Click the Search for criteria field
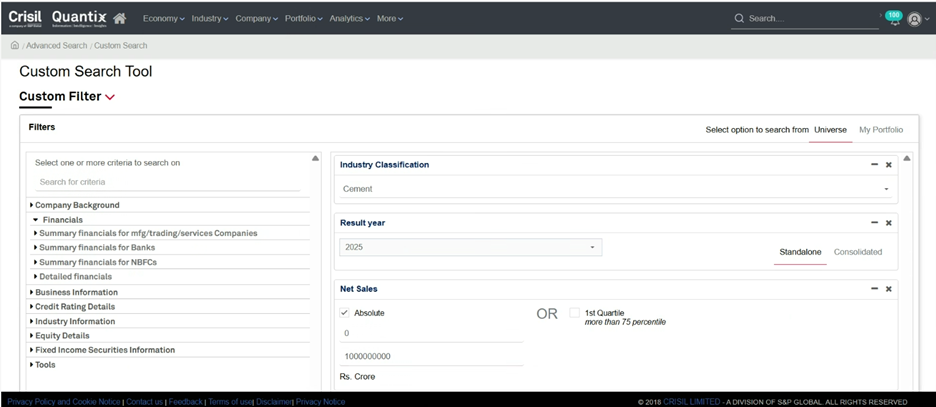This screenshot has height=407, width=936. point(167,182)
